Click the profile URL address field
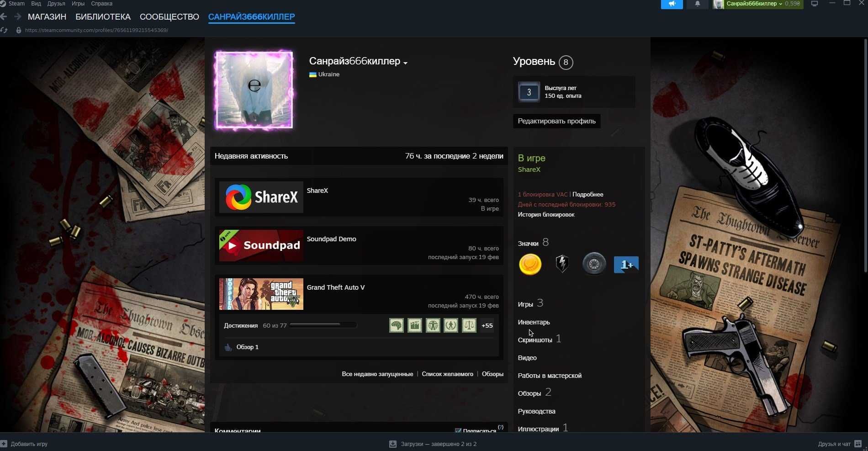 tap(96, 30)
